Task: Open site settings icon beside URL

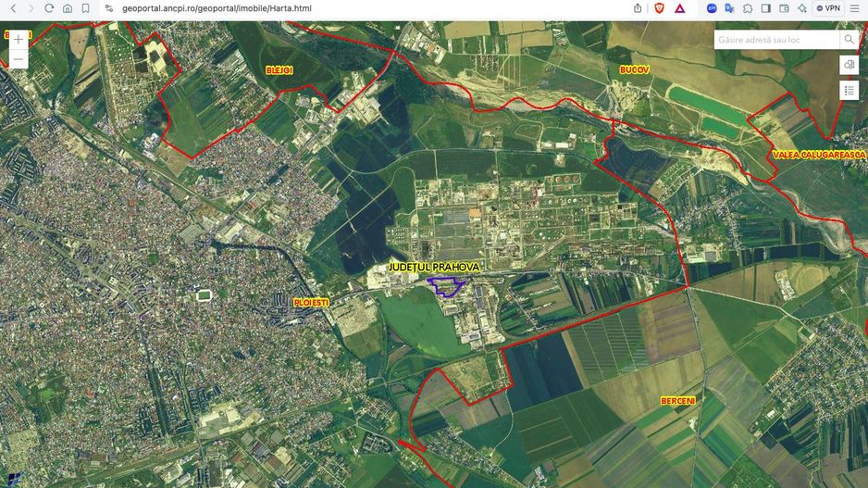Action: pyautogui.click(x=109, y=8)
